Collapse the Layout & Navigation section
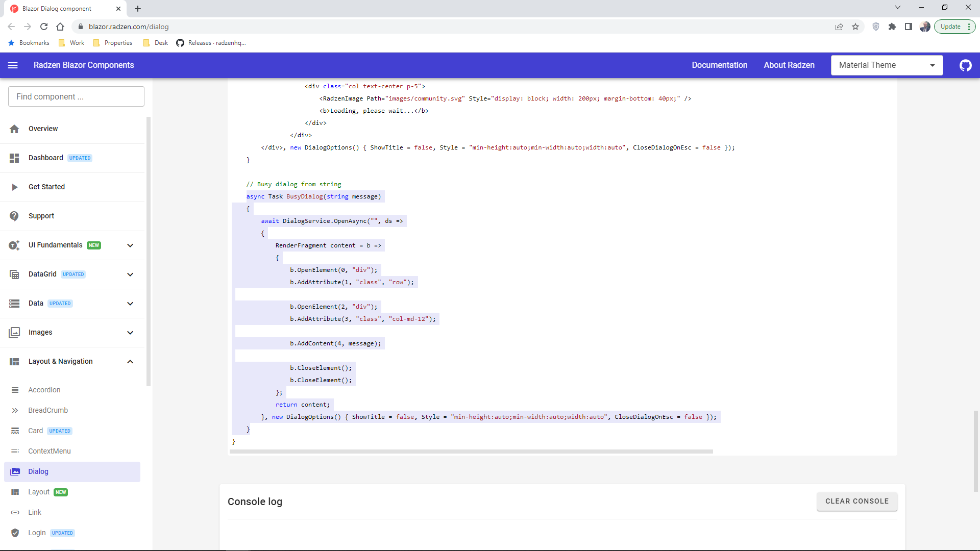This screenshot has height=551, width=980. click(130, 362)
